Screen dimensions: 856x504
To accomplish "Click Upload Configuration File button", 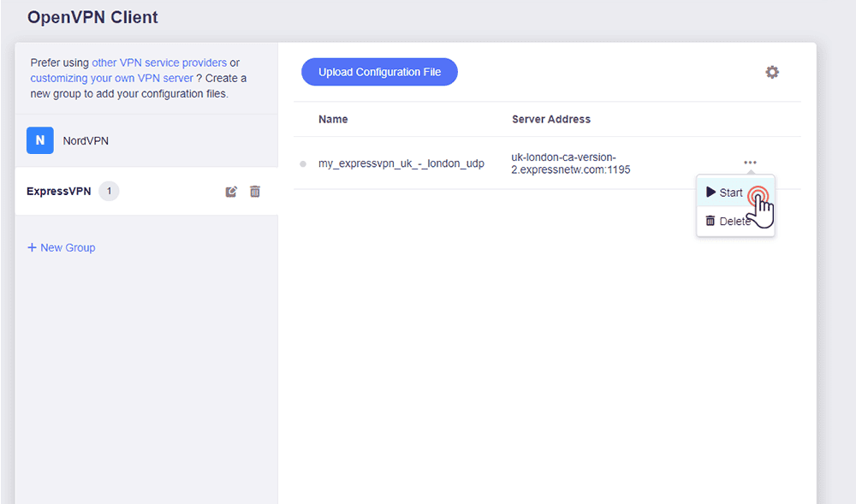I will pos(379,72).
